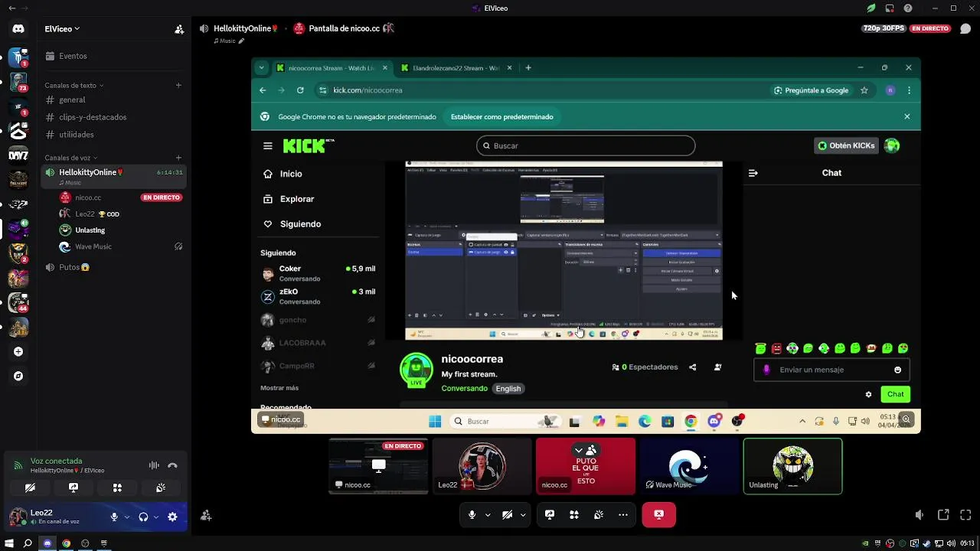Deafen headphones in user panel

(143, 517)
